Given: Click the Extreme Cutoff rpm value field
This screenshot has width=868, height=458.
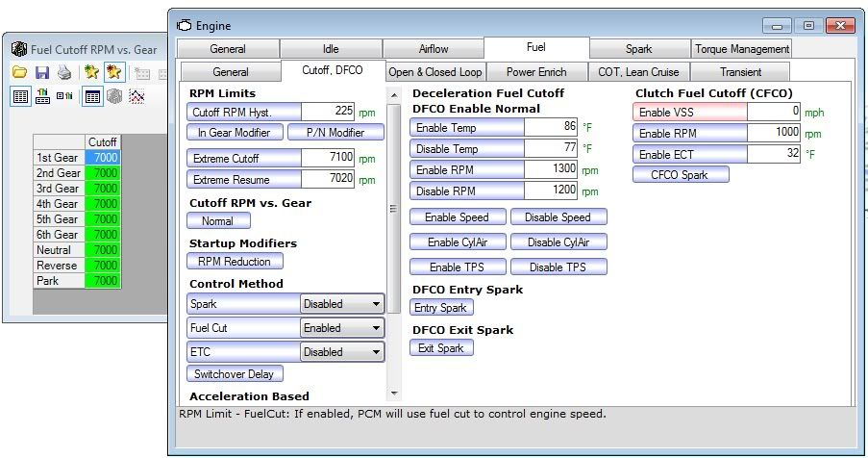Looking at the screenshot, I should (x=328, y=158).
